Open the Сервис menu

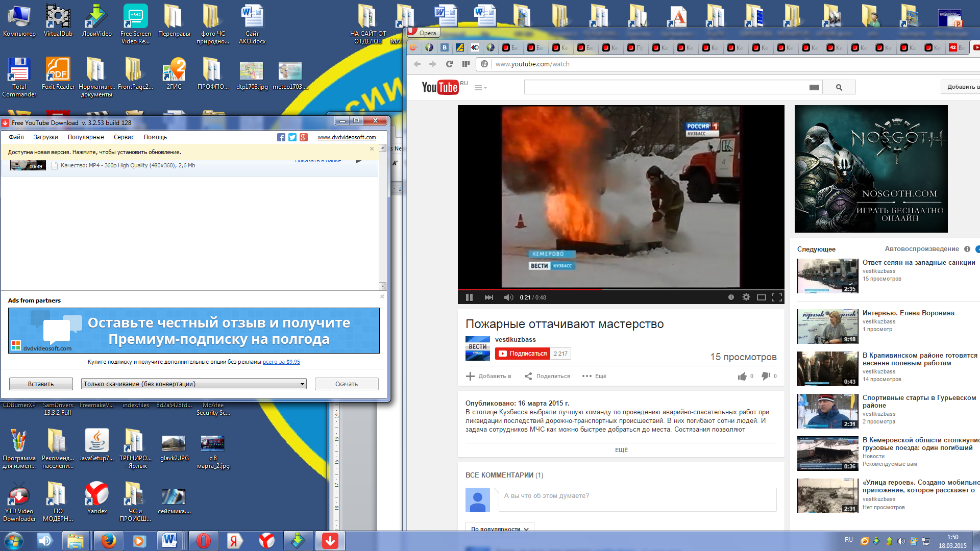click(x=124, y=137)
